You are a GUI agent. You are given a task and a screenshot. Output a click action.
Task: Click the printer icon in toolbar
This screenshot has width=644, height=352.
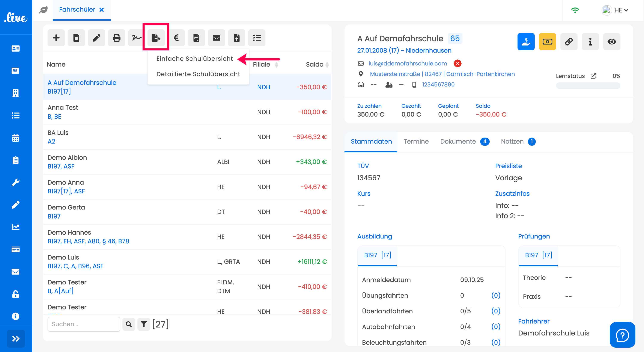click(116, 38)
